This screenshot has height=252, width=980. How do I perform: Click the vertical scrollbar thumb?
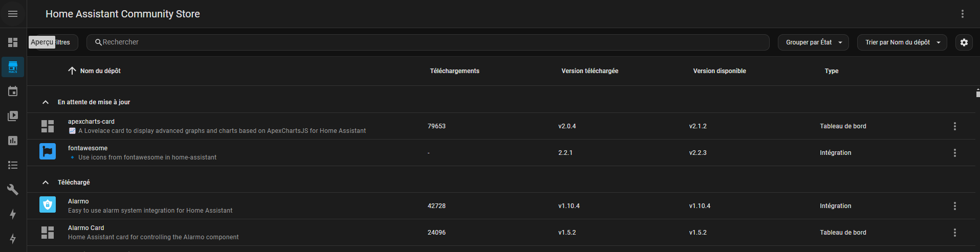point(978,94)
